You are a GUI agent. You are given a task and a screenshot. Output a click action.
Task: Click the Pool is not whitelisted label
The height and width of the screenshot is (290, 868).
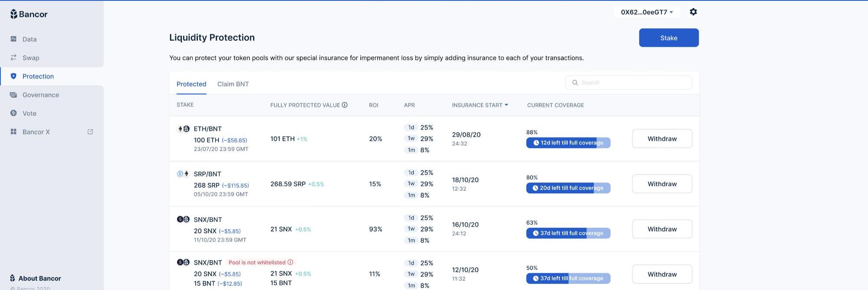click(257, 262)
